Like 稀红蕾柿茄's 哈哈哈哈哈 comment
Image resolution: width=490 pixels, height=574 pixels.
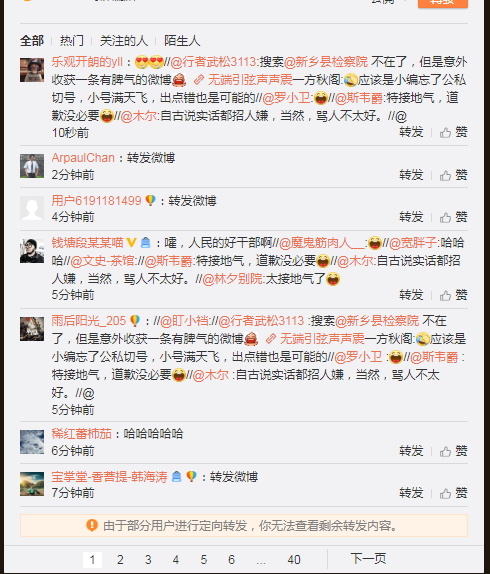tap(445, 451)
